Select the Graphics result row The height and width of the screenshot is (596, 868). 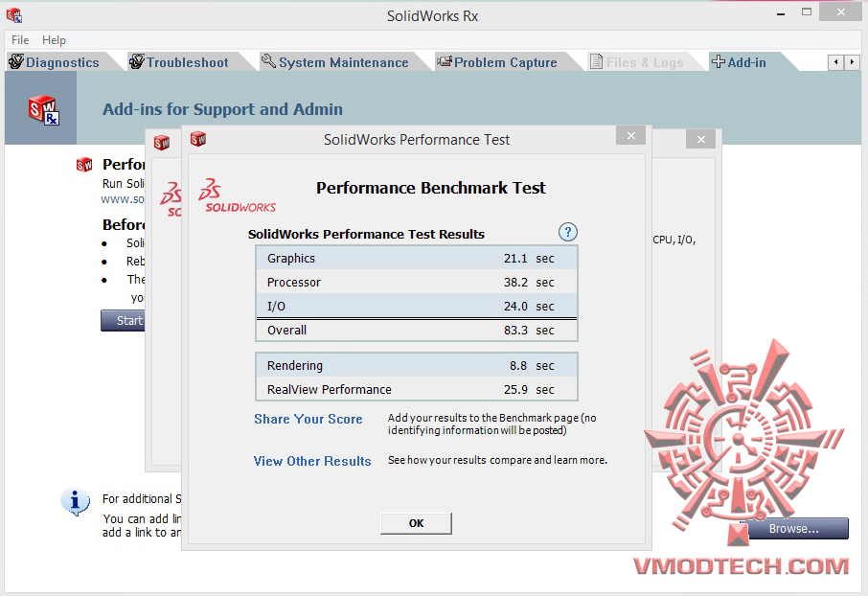pos(417,258)
